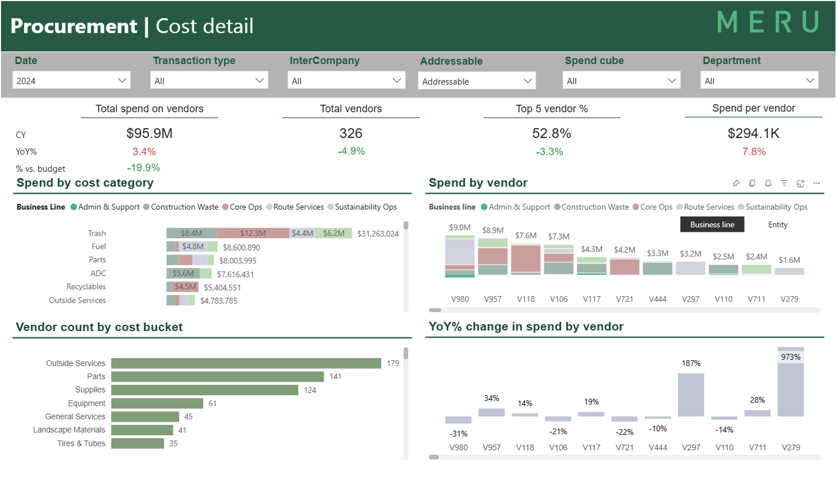Select the V297 bar showing 187%

tap(691, 395)
